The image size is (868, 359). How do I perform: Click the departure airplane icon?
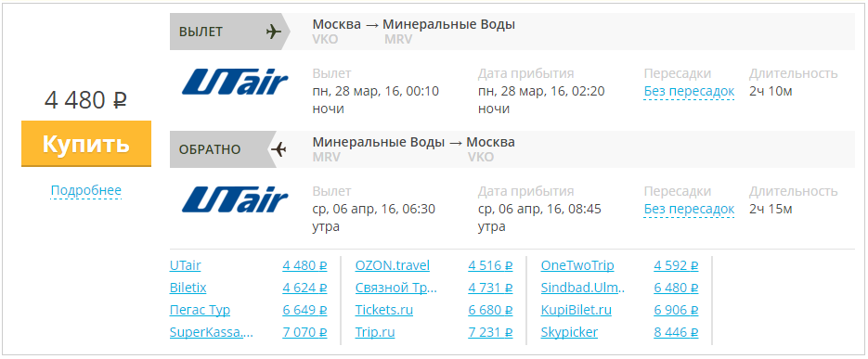point(274,32)
